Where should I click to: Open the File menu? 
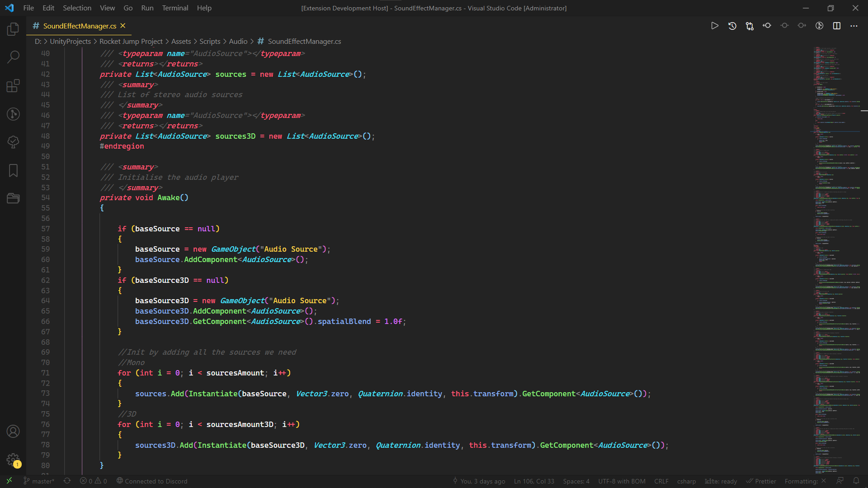pos(28,8)
